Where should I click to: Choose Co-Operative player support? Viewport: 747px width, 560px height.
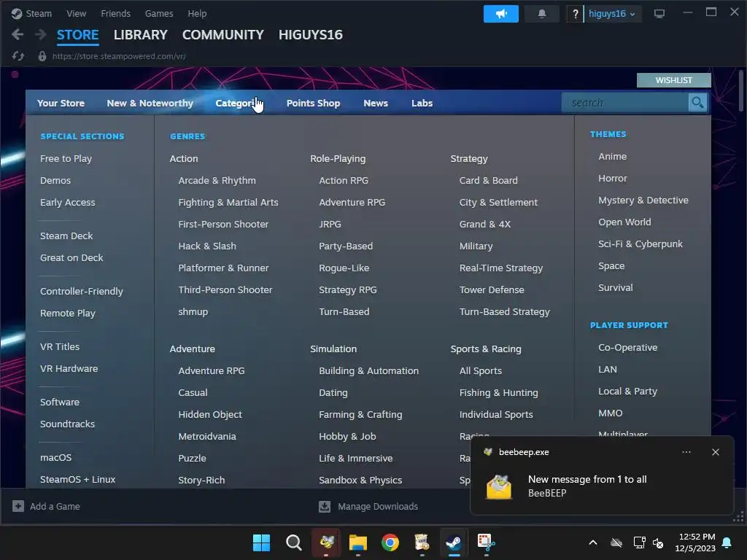tap(627, 348)
